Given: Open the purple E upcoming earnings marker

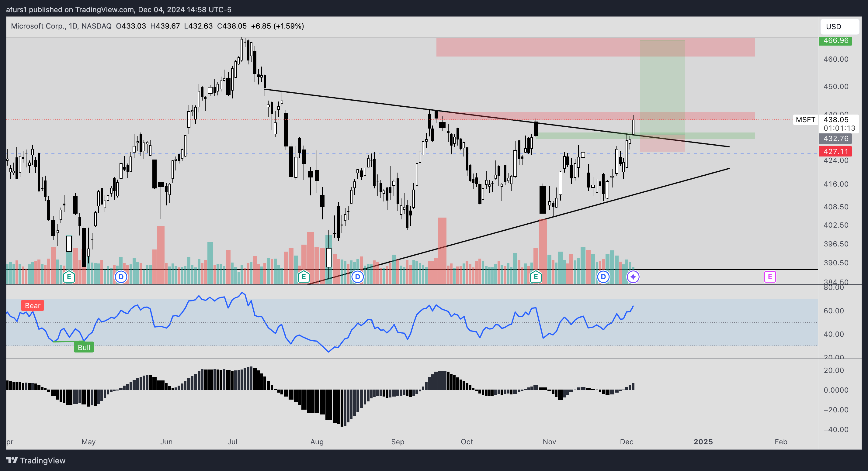Looking at the screenshot, I should point(770,277).
